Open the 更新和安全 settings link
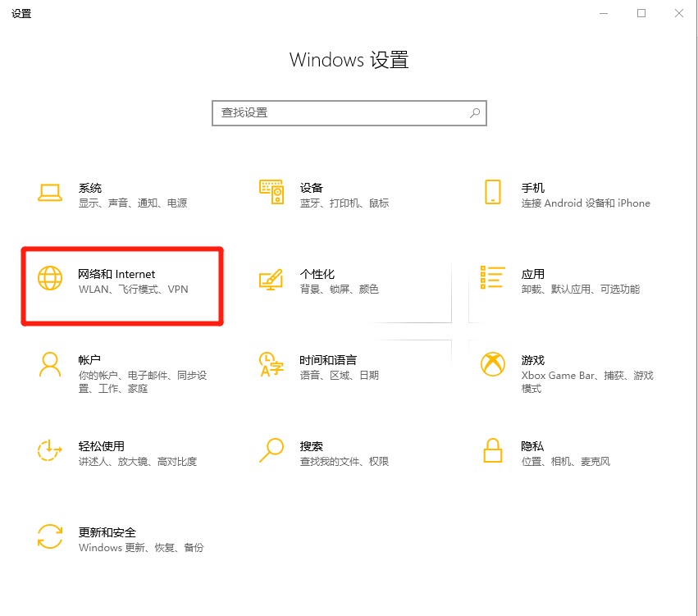Viewport: 698px width, 616px height. click(x=107, y=532)
